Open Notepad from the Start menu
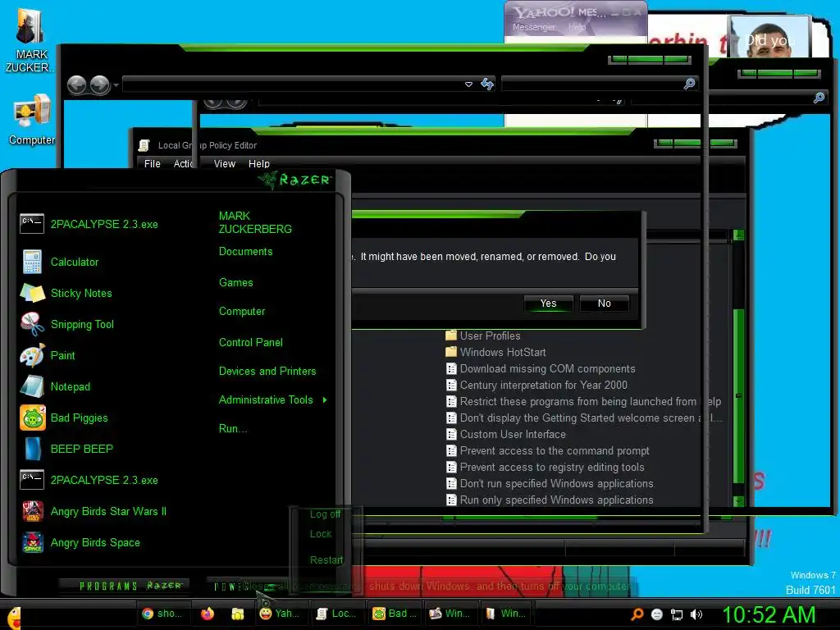The height and width of the screenshot is (630, 840). (55, 386)
